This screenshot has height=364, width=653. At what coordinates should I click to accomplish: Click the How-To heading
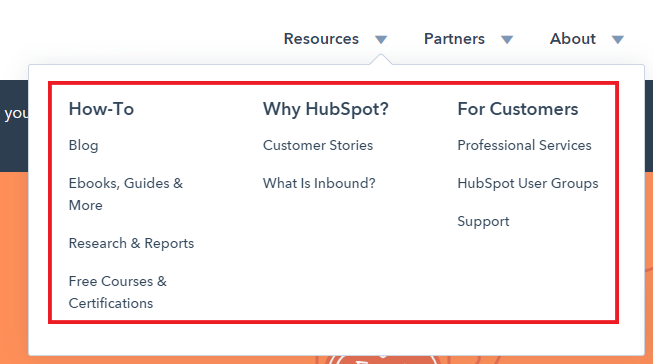101,109
